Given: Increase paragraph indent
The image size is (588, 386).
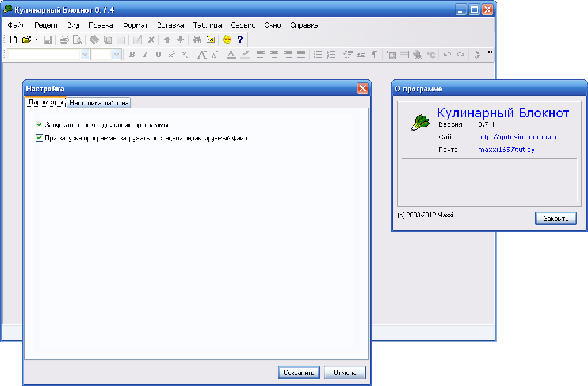Looking at the screenshot, I should coord(361,55).
